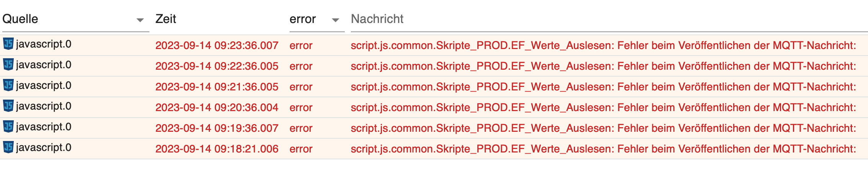Click javascript.0 source name in first row
The height and width of the screenshot is (177, 868).
[44, 44]
